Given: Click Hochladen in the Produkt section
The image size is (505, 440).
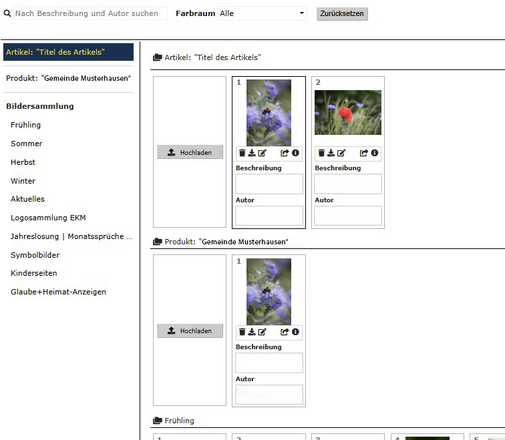Looking at the screenshot, I should 190,331.
